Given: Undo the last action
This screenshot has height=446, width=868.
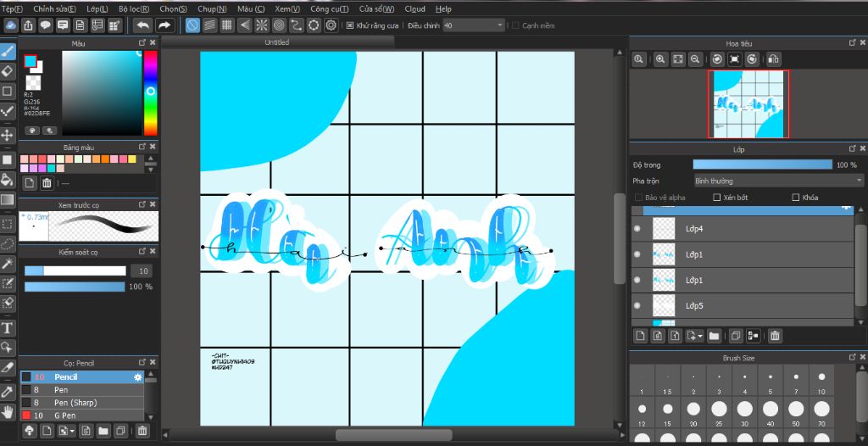Looking at the screenshot, I should click(x=142, y=25).
